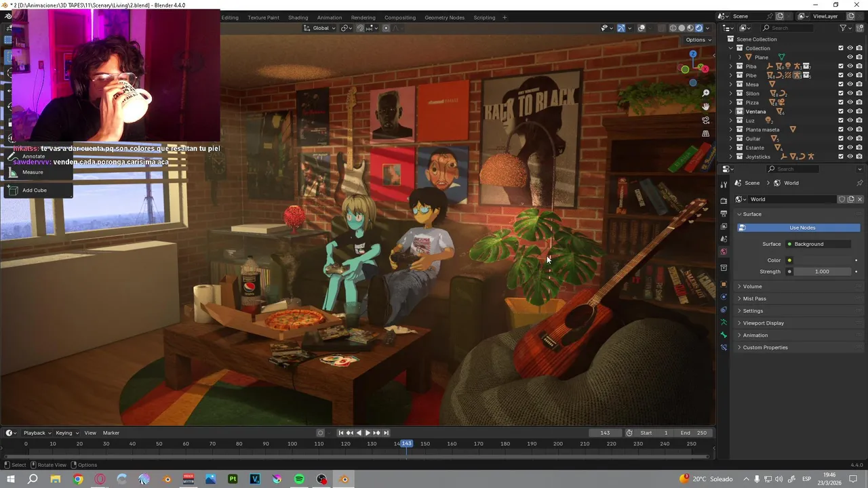This screenshot has height=488, width=868.
Task: Select wireframe viewport shading
Action: (x=673, y=28)
